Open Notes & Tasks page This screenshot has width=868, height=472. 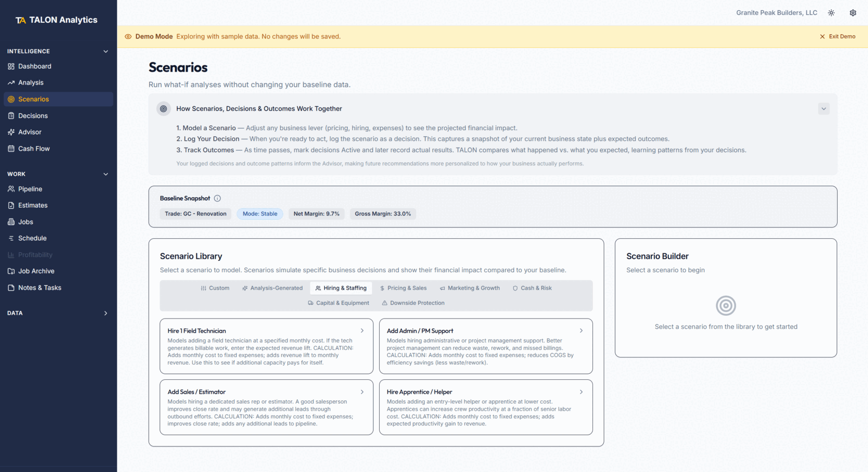59,288
